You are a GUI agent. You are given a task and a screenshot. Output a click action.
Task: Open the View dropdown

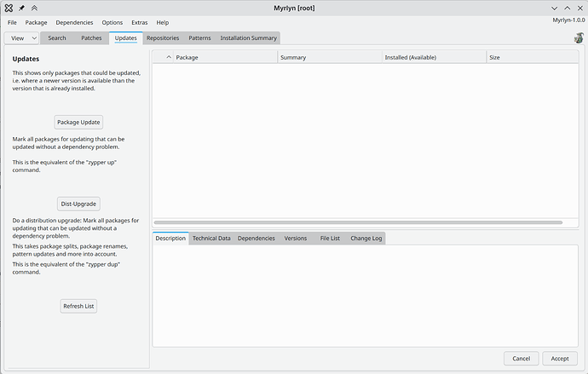23,38
